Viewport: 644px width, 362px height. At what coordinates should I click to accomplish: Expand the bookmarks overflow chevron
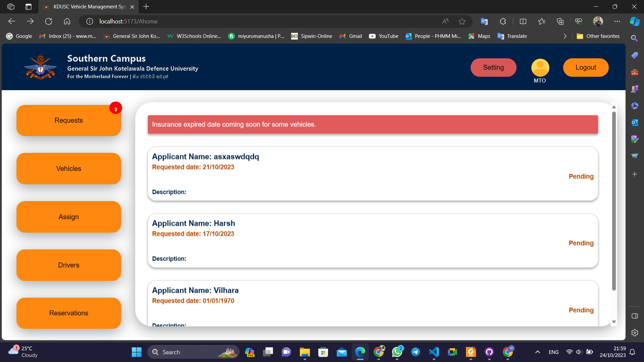click(565, 36)
